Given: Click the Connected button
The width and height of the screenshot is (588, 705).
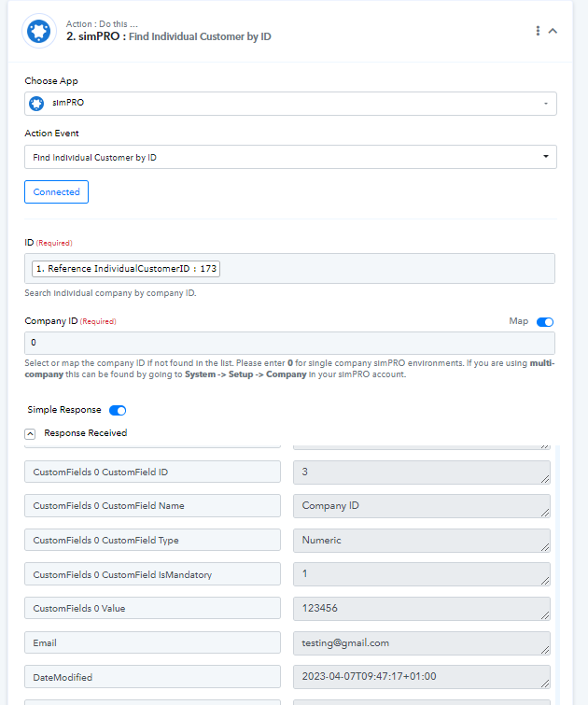Looking at the screenshot, I should tap(56, 192).
